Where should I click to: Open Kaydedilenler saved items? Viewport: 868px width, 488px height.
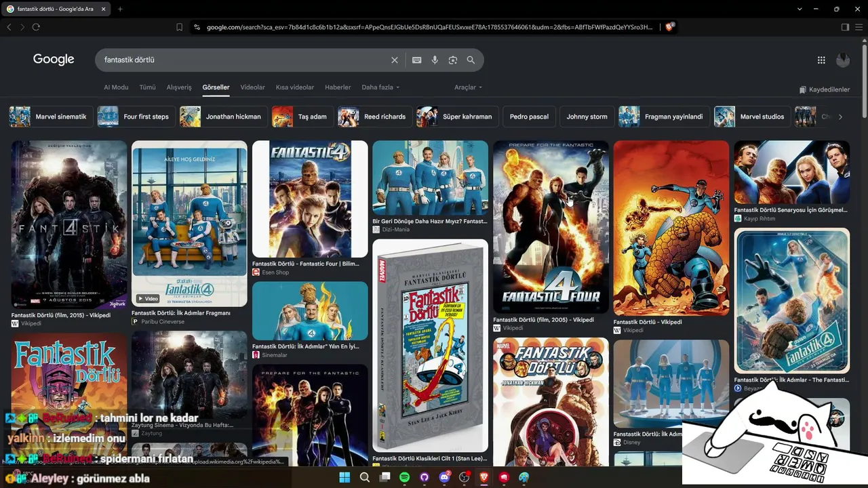824,89
